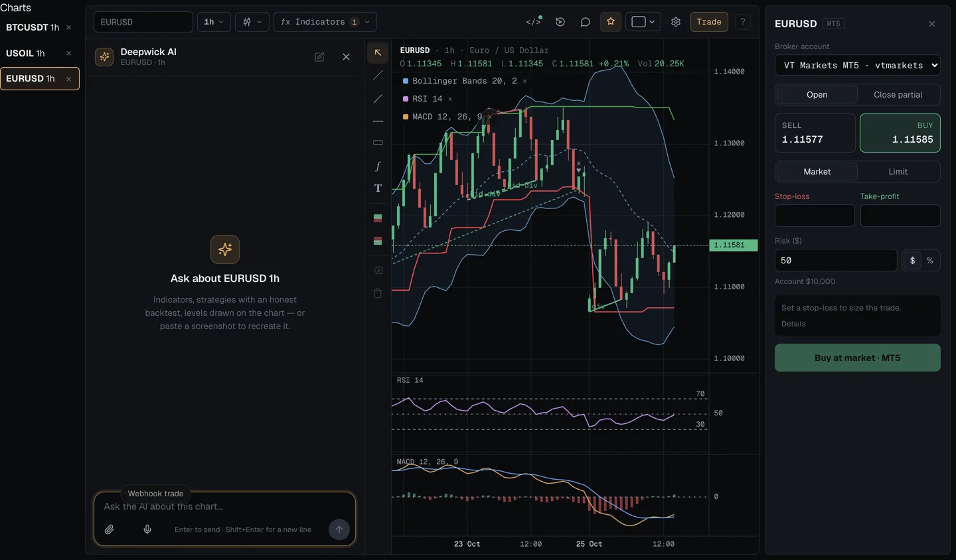Select Limit order type
The width and height of the screenshot is (956, 560).
[x=898, y=172]
